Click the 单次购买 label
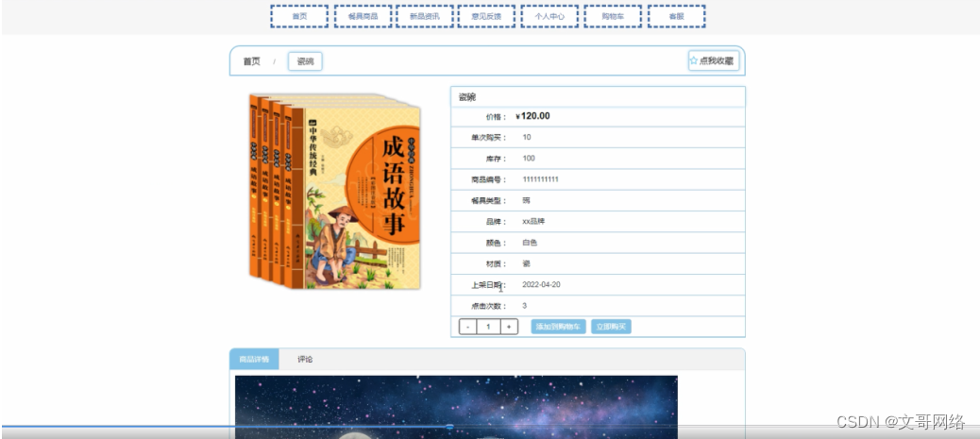Viewport: 980px width, 439px height. click(489, 138)
